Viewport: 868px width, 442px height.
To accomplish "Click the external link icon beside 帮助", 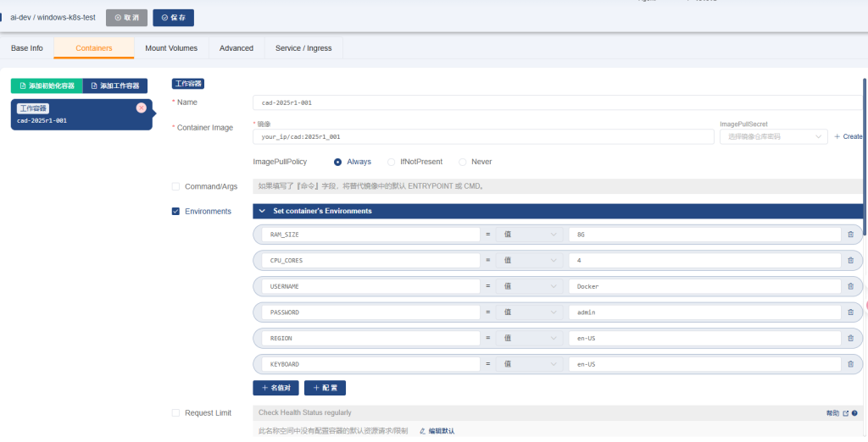I will pyautogui.click(x=845, y=413).
